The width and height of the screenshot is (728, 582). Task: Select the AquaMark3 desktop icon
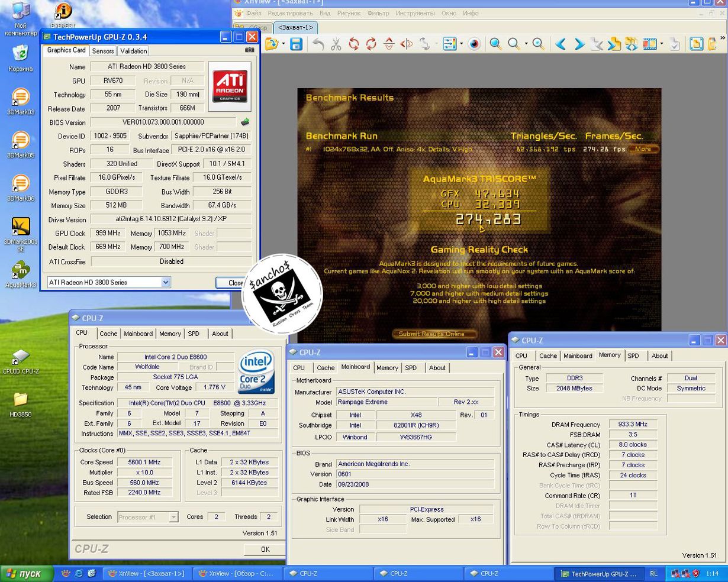click(21, 275)
